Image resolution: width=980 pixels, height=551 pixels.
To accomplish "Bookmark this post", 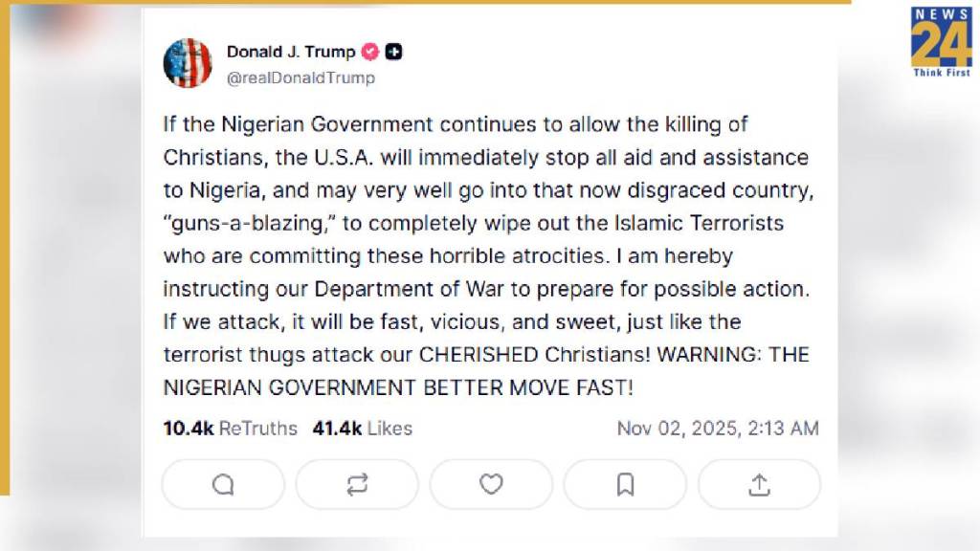I will tap(625, 484).
